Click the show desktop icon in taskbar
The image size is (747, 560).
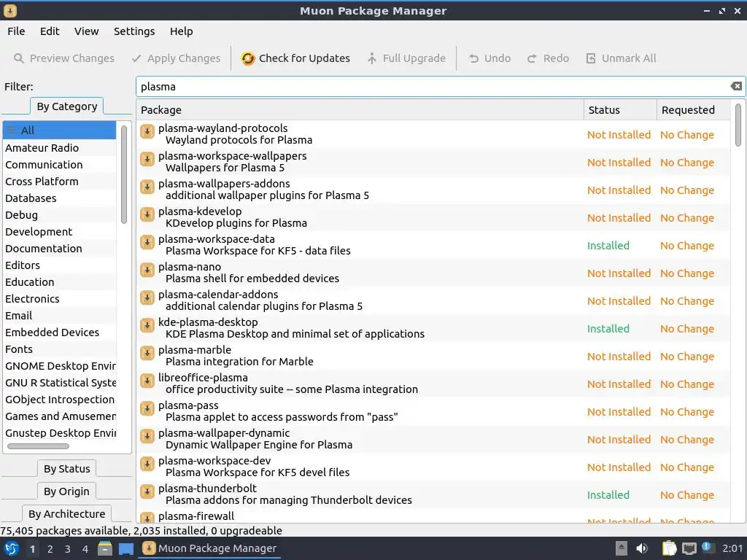tap(126, 548)
